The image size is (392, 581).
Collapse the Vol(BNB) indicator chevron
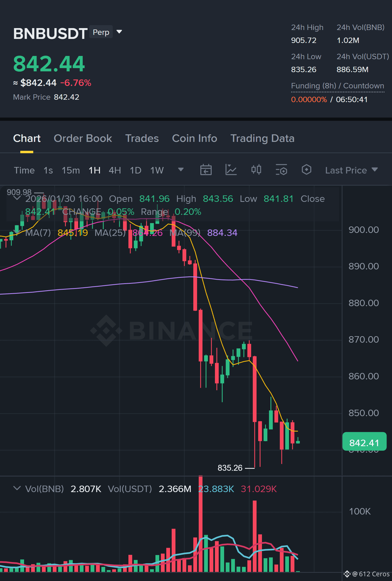tap(17, 488)
